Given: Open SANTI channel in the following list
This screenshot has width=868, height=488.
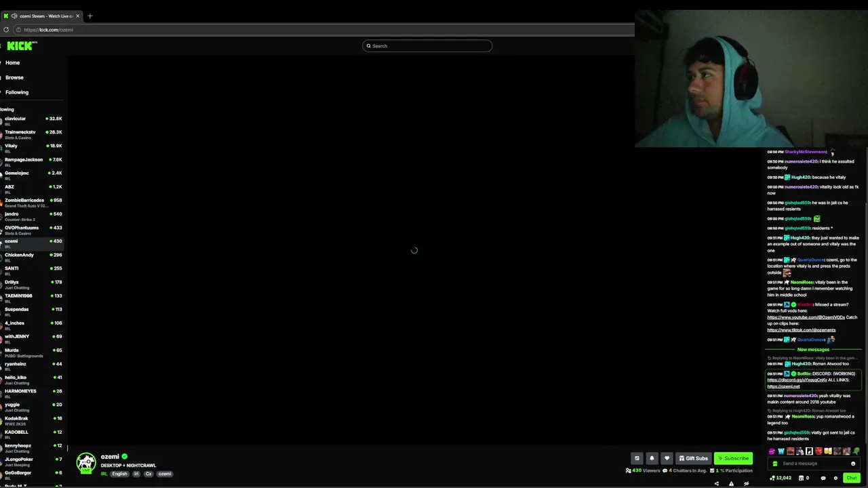Looking at the screenshot, I should pyautogui.click(x=33, y=270).
